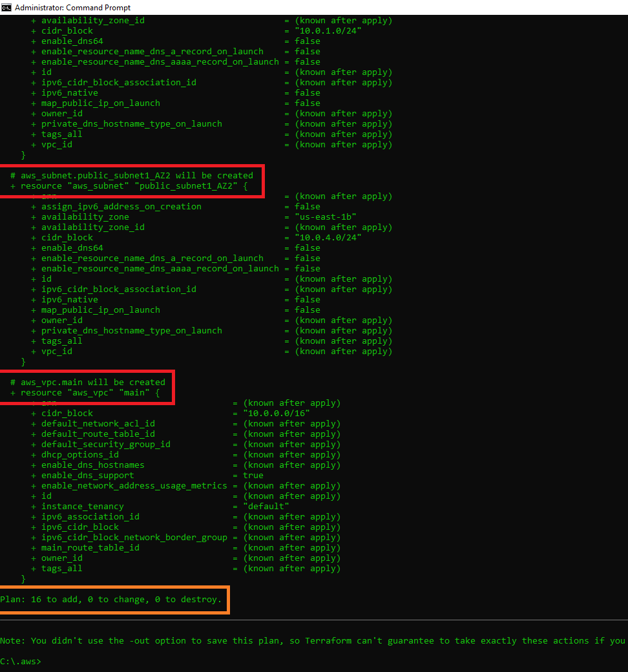
Task: Click the note about the -out option
Action: (313, 641)
